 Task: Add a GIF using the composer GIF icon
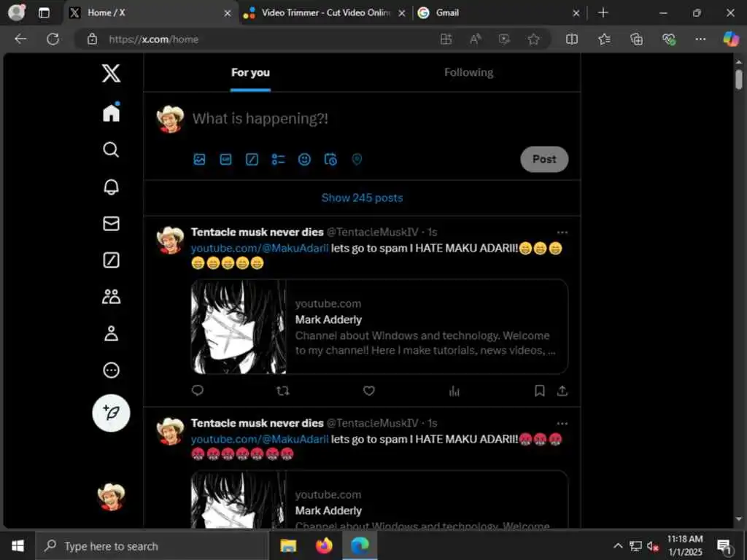click(x=225, y=160)
